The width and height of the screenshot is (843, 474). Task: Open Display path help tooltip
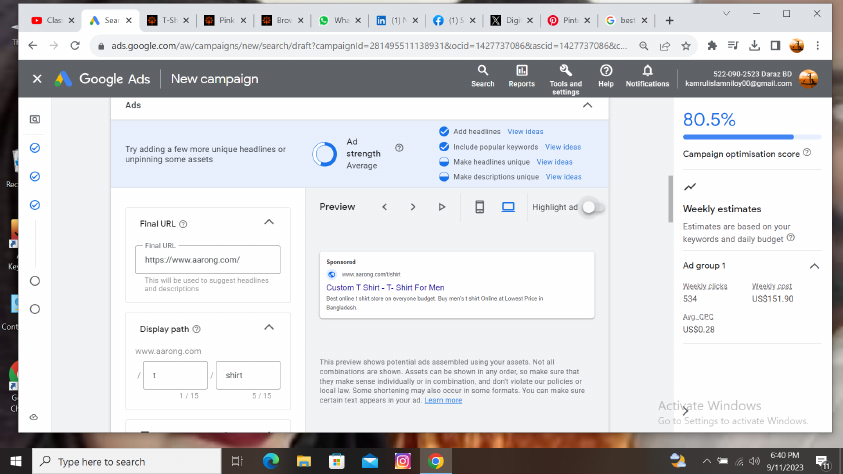(196, 329)
